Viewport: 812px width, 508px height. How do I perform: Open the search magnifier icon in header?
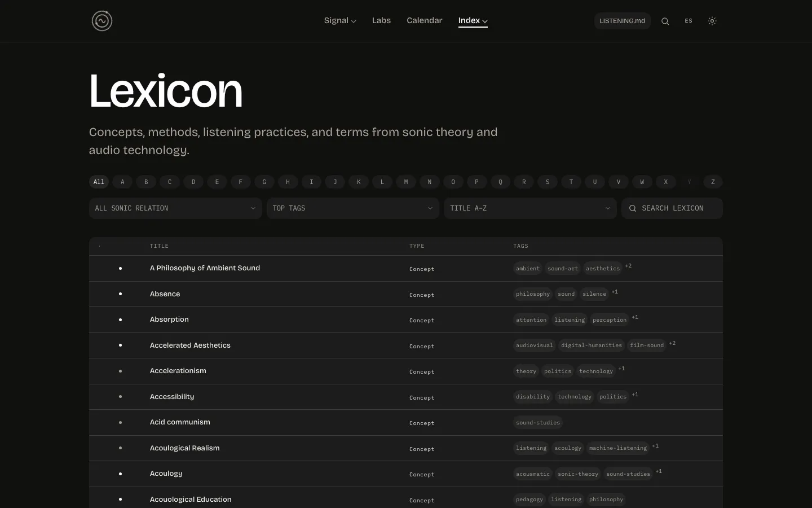665,21
